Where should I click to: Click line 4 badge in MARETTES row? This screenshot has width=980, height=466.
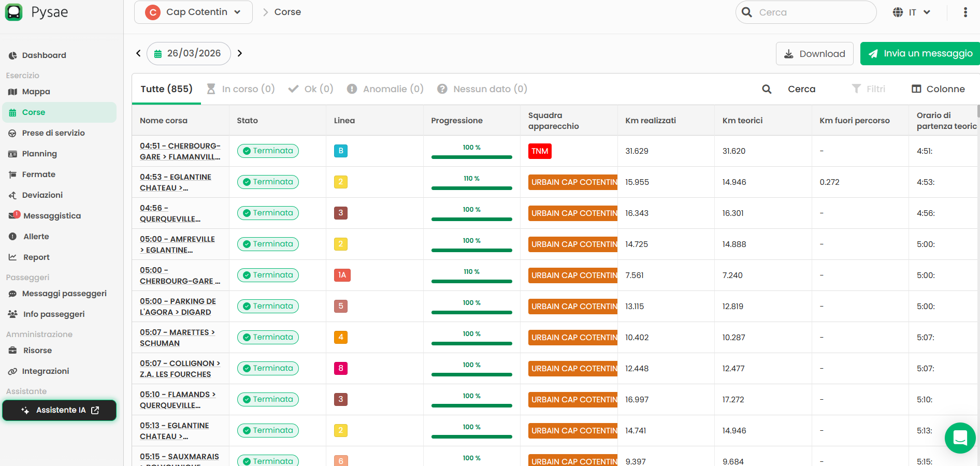click(341, 337)
